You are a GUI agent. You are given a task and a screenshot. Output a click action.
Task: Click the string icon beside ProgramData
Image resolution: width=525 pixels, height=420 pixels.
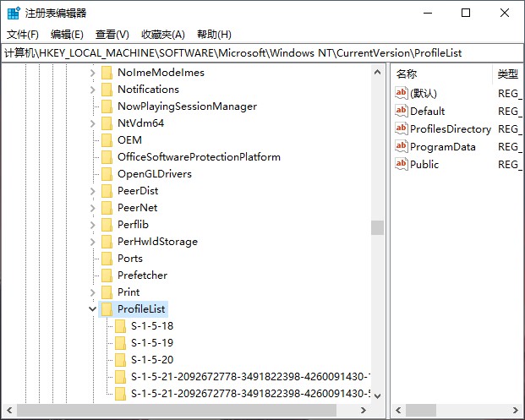[401, 146]
